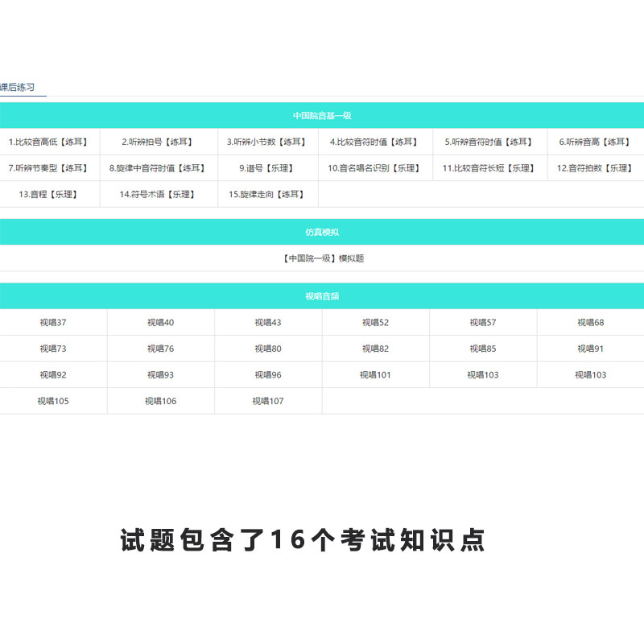Click the 中国院音基一级 section header

tap(322, 115)
